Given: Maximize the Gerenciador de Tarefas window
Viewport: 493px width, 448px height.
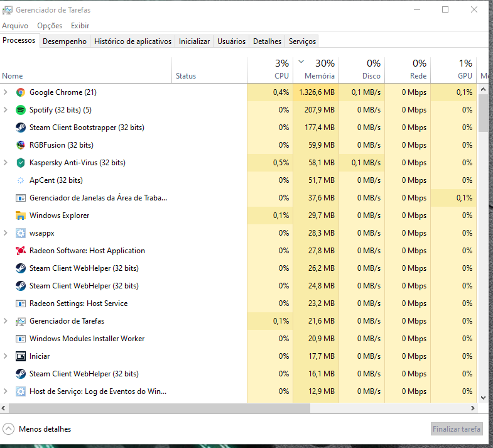Looking at the screenshot, I should coord(445,10).
